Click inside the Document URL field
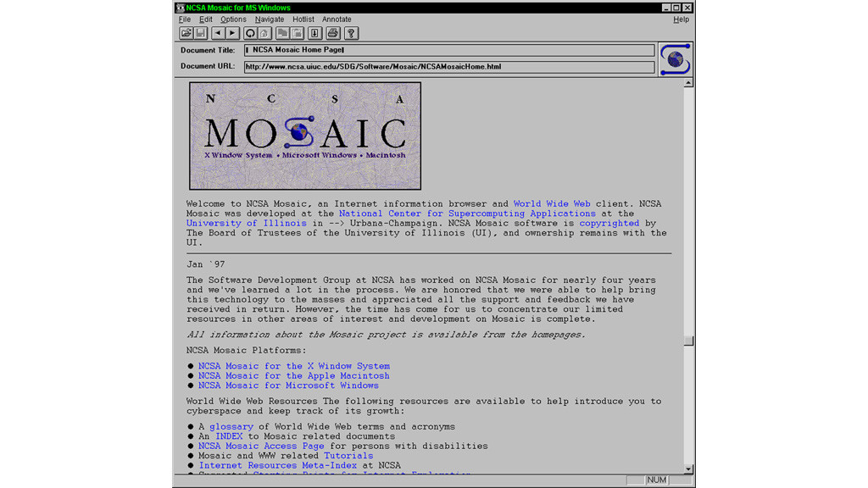This screenshot has width=868, height=488. point(449,66)
